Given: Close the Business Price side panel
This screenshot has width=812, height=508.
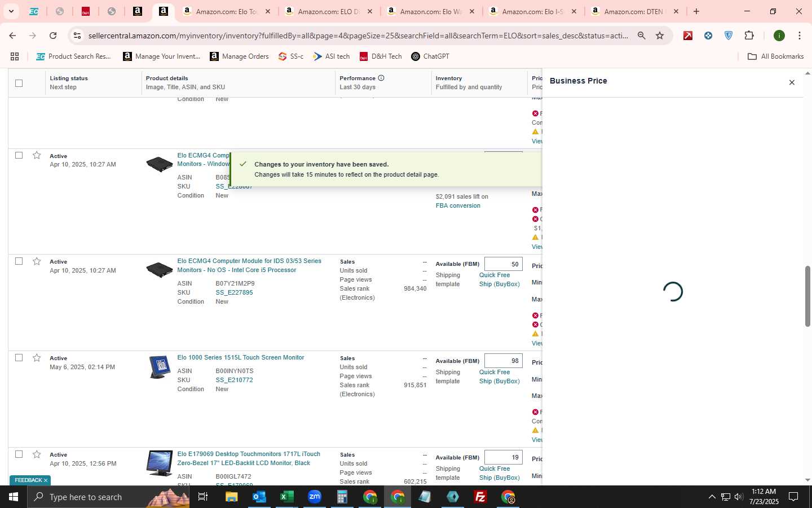Looking at the screenshot, I should (x=792, y=82).
